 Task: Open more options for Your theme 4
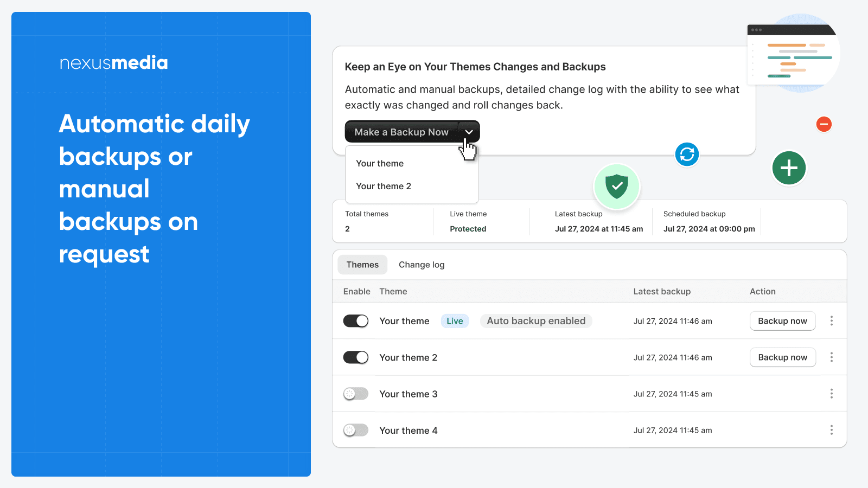point(831,430)
